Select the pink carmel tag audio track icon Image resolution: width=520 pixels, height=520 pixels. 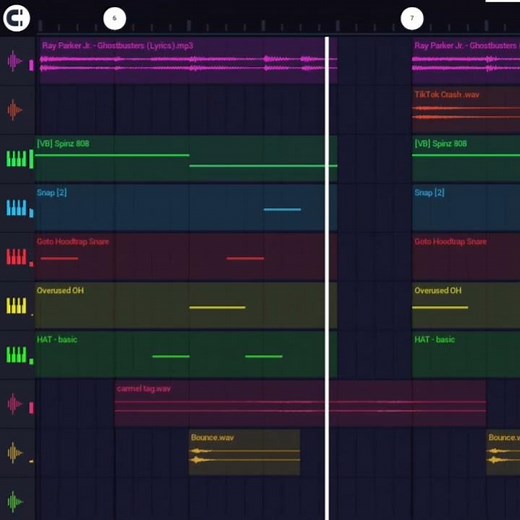15,404
